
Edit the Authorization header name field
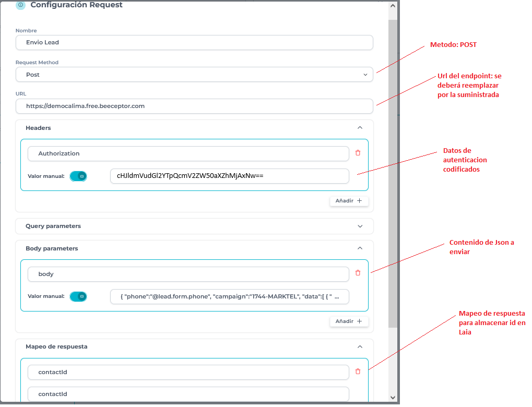pos(188,153)
